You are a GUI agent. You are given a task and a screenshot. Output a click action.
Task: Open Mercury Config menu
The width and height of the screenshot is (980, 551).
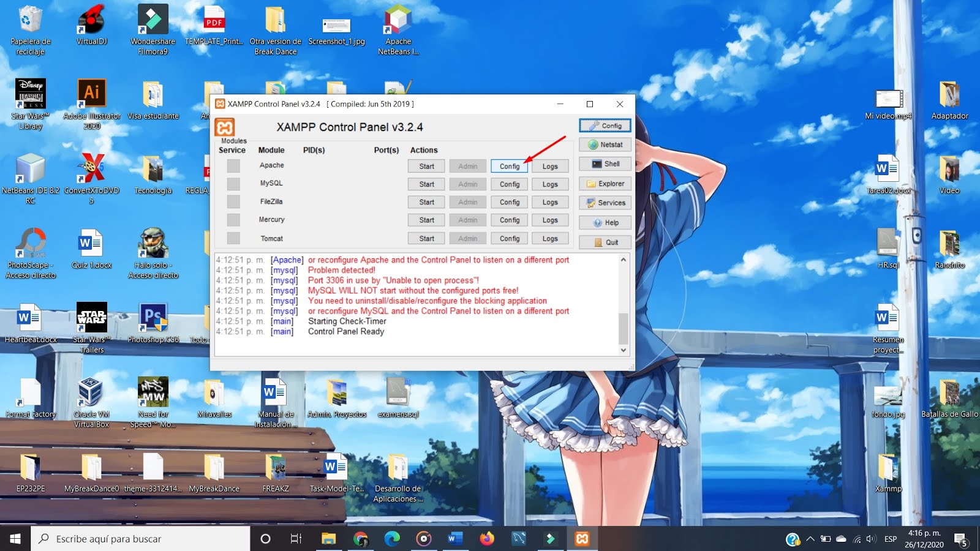pos(509,220)
